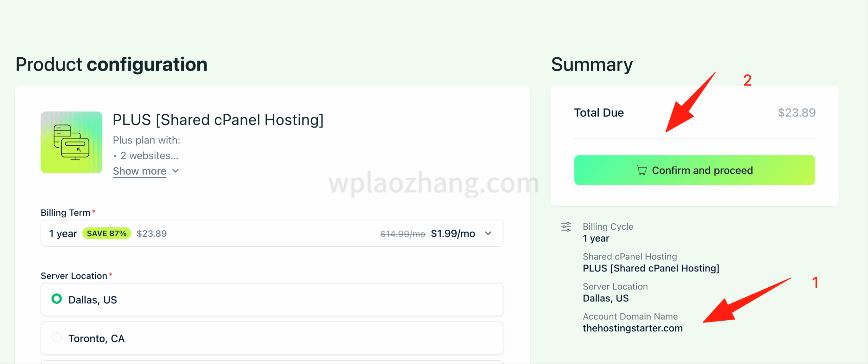Click the shopping cart icon on confirm button

point(642,170)
